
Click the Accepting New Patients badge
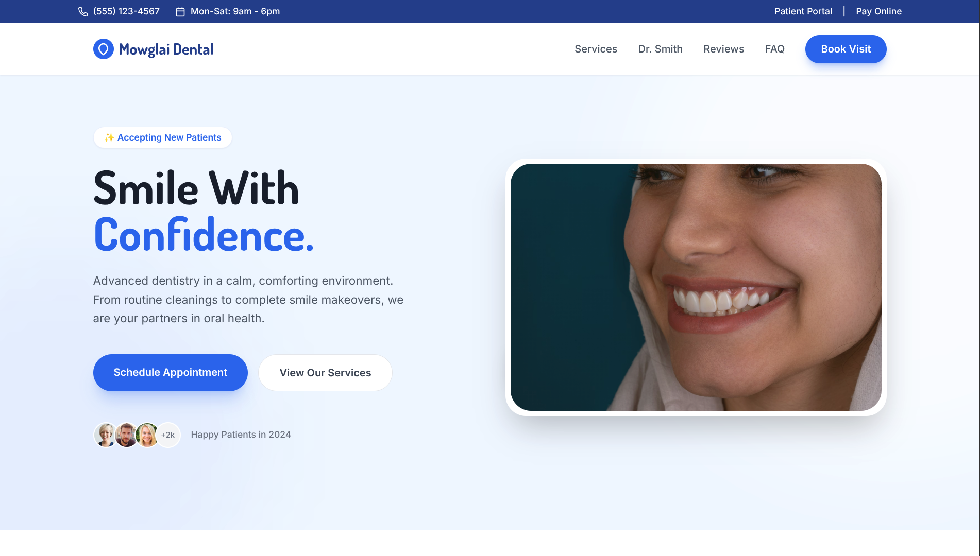tap(162, 137)
